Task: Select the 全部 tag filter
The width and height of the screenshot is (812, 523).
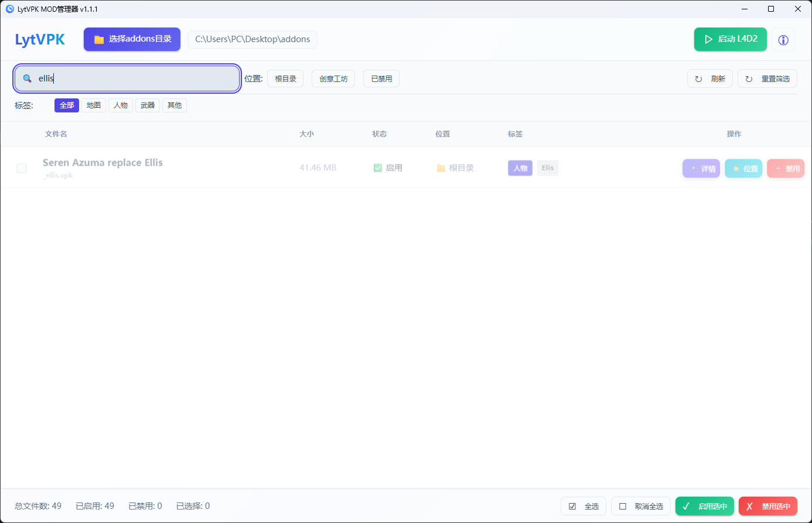Action: (x=67, y=105)
